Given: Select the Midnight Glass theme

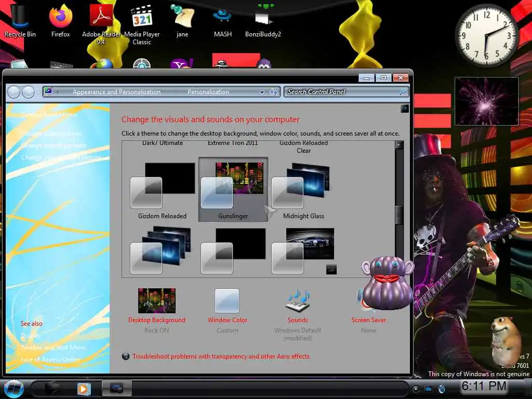Looking at the screenshot, I should pos(303,190).
